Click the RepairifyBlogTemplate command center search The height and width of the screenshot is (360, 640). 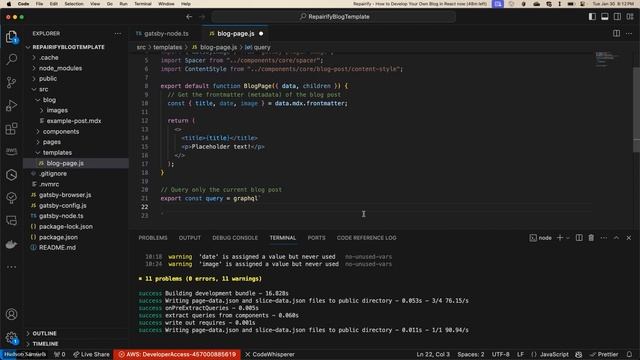coord(333,17)
